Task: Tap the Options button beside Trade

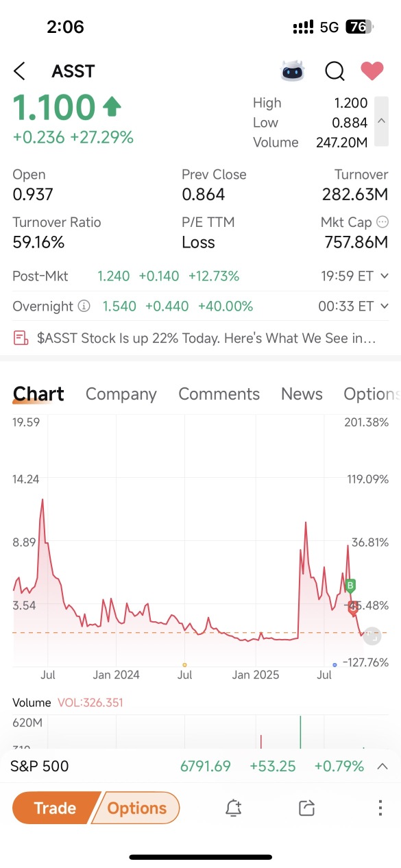Action: pyautogui.click(x=136, y=808)
